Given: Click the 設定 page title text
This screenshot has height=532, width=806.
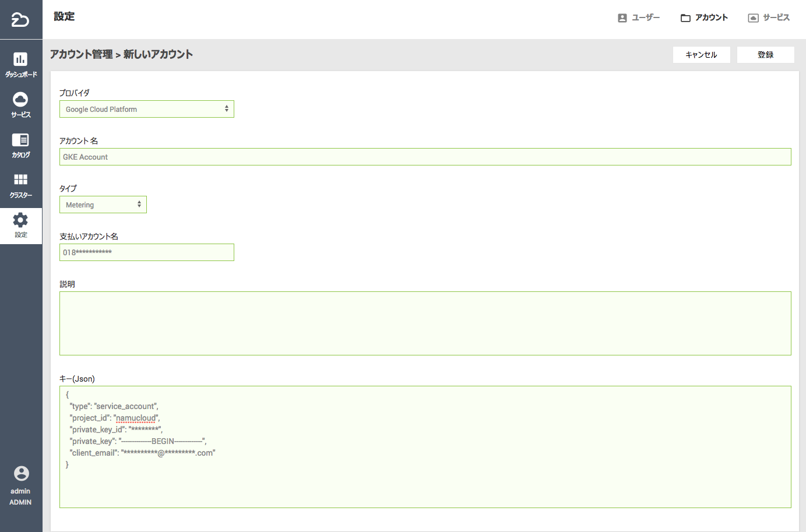Looking at the screenshot, I should point(64,16).
